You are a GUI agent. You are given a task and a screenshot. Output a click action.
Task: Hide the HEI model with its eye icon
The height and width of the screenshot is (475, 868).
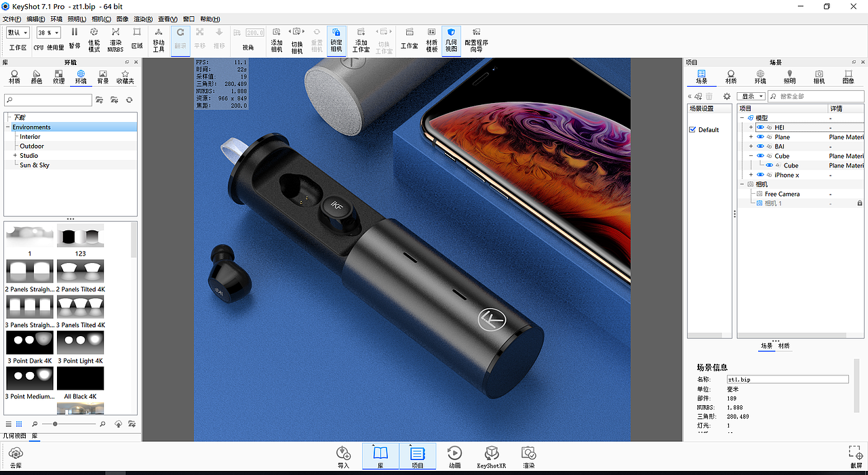click(x=760, y=127)
